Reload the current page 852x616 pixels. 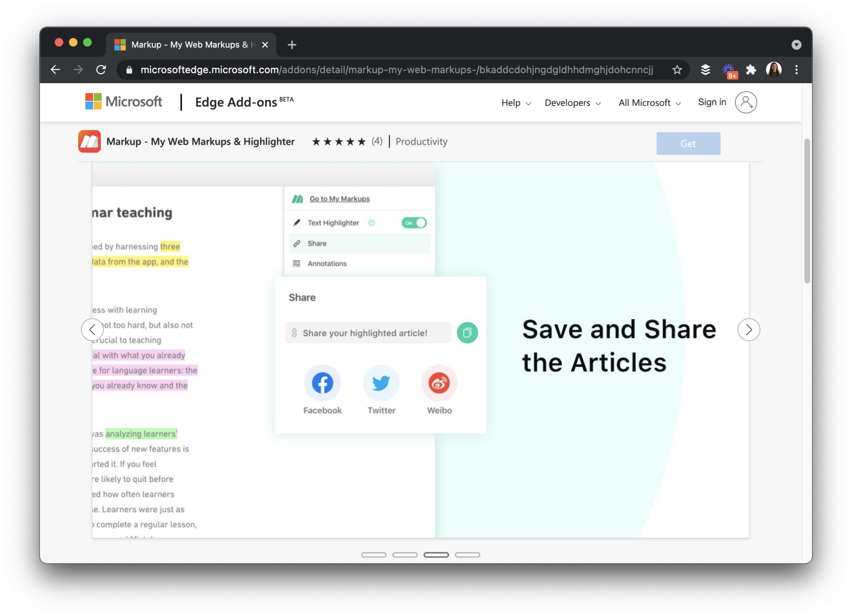pyautogui.click(x=101, y=70)
